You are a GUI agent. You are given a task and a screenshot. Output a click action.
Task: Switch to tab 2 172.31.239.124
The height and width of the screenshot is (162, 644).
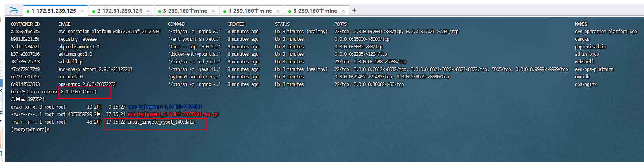119,11
